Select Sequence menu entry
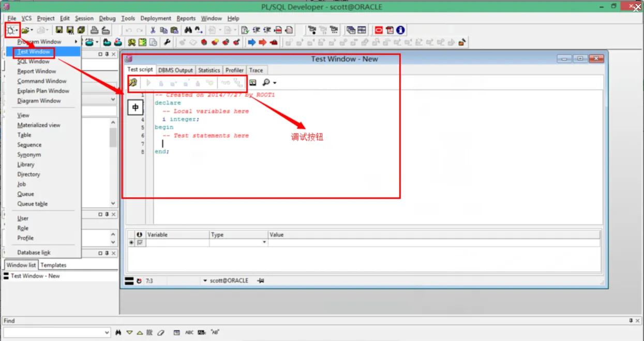644x341 pixels. pyautogui.click(x=29, y=145)
